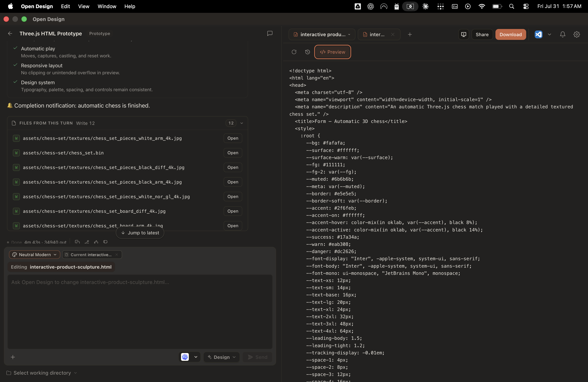Copy the response with the copy icon
The image size is (588, 382).
tap(77, 242)
